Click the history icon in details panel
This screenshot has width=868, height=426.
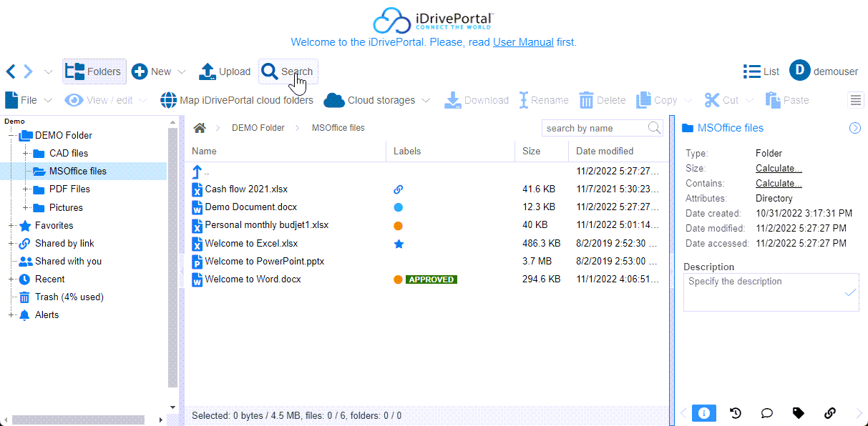pyautogui.click(x=735, y=412)
